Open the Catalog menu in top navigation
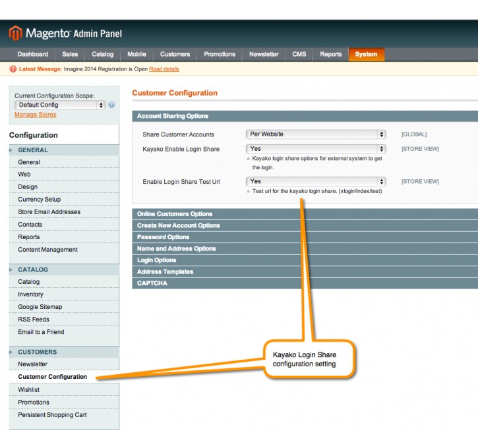Image resolution: width=478 pixels, height=448 pixels. pyautogui.click(x=102, y=54)
